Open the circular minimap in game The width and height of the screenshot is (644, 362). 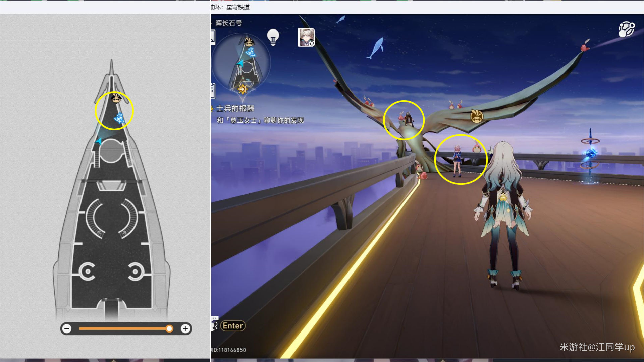(x=241, y=62)
